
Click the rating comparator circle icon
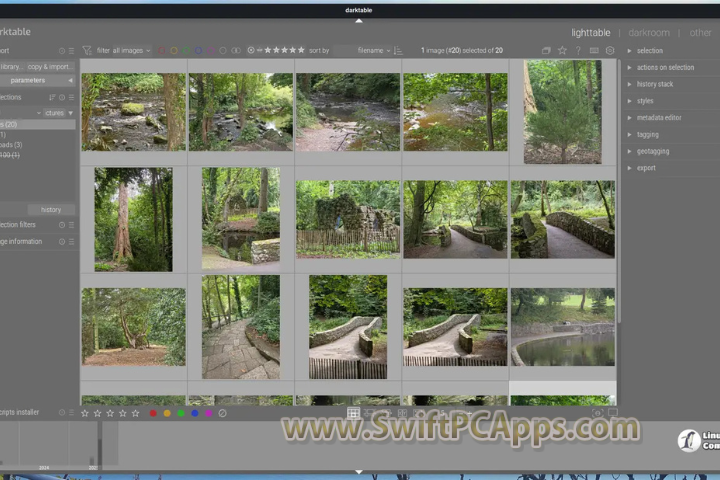[251, 51]
